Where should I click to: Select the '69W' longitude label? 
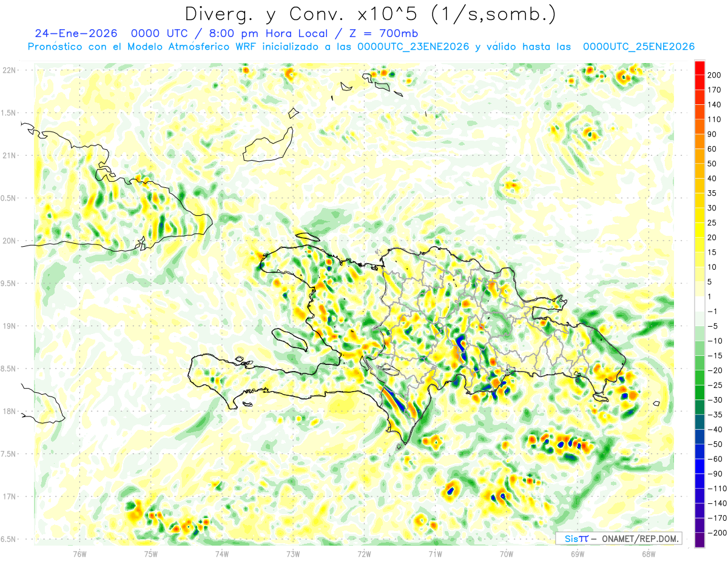(578, 554)
